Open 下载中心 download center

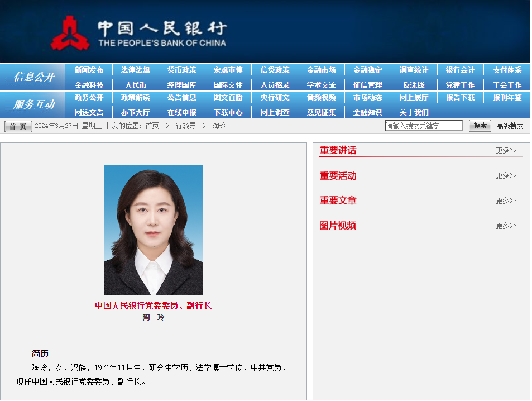click(228, 112)
